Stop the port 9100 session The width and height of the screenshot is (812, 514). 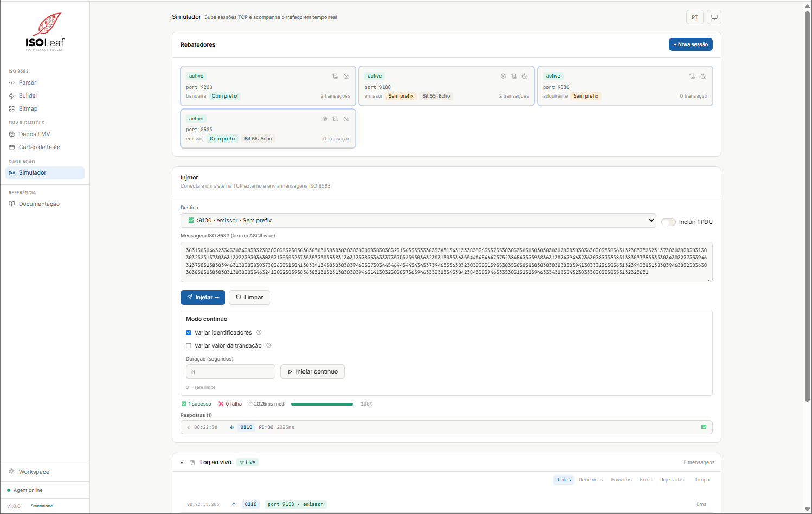point(524,76)
